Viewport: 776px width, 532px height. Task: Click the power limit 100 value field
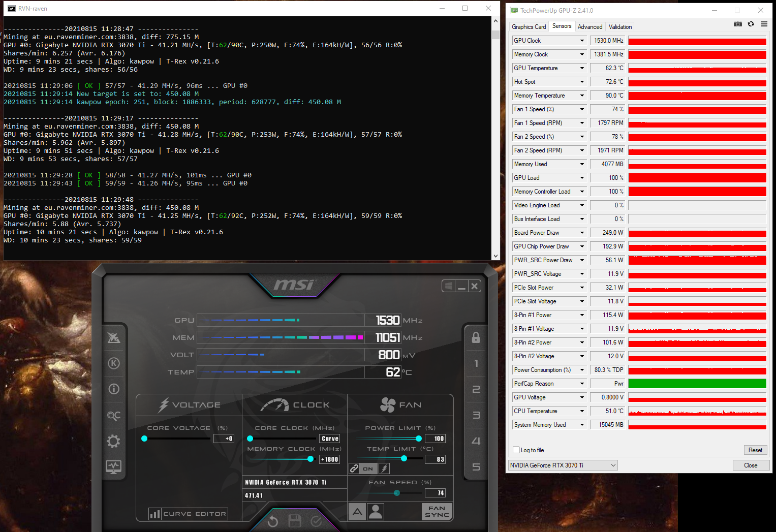[436, 439]
